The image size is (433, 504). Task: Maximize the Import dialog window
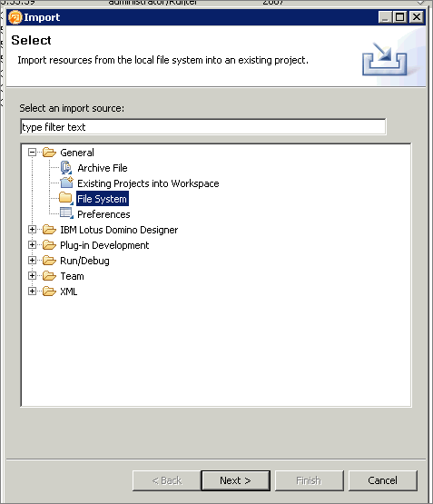point(400,16)
